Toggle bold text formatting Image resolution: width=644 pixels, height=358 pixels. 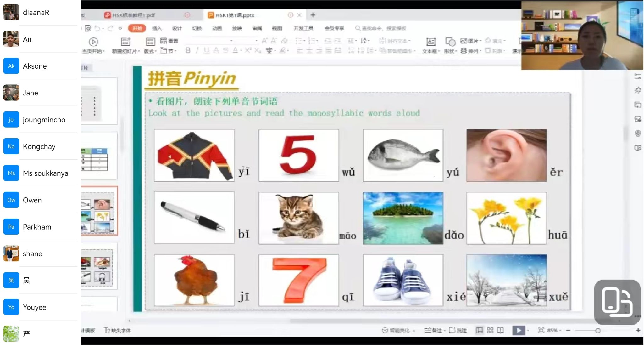pyautogui.click(x=188, y=50)
